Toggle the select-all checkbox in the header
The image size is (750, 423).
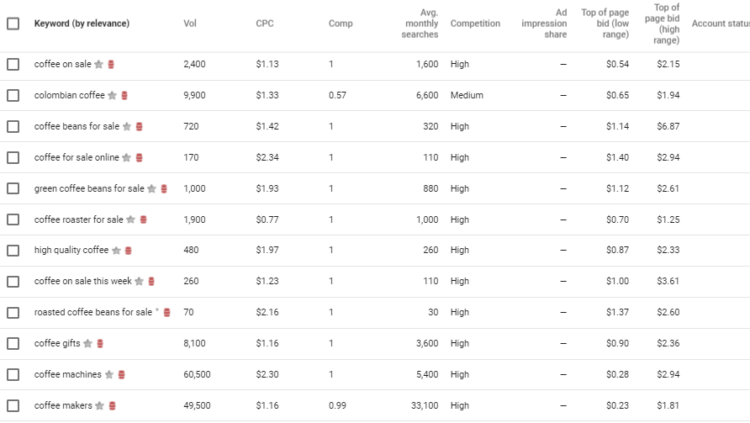[13, 24]
